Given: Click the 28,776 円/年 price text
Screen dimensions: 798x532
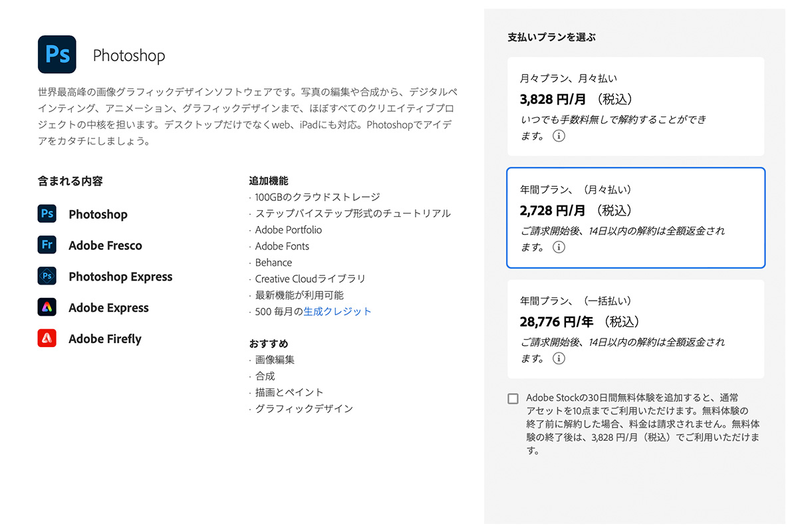Looking at the screenshot, I should [x=557, y=322].
